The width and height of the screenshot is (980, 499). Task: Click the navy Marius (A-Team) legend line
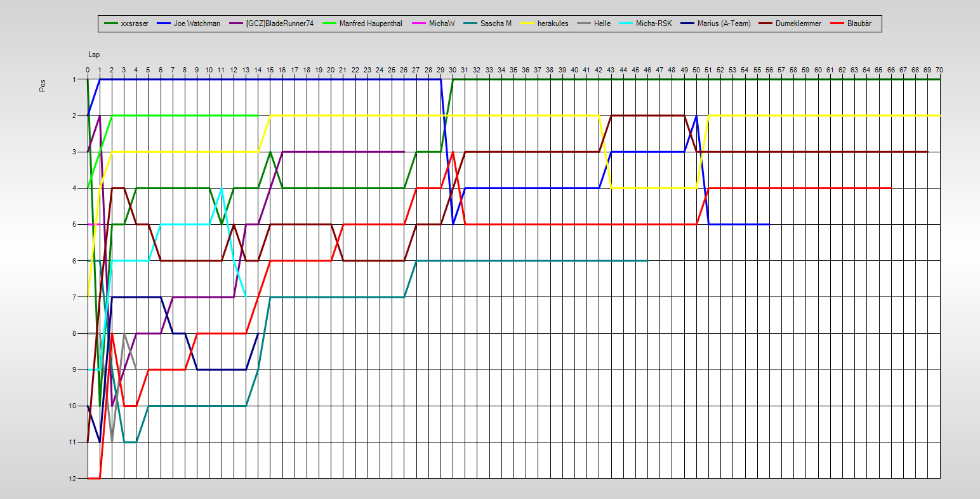coord(687,23)
